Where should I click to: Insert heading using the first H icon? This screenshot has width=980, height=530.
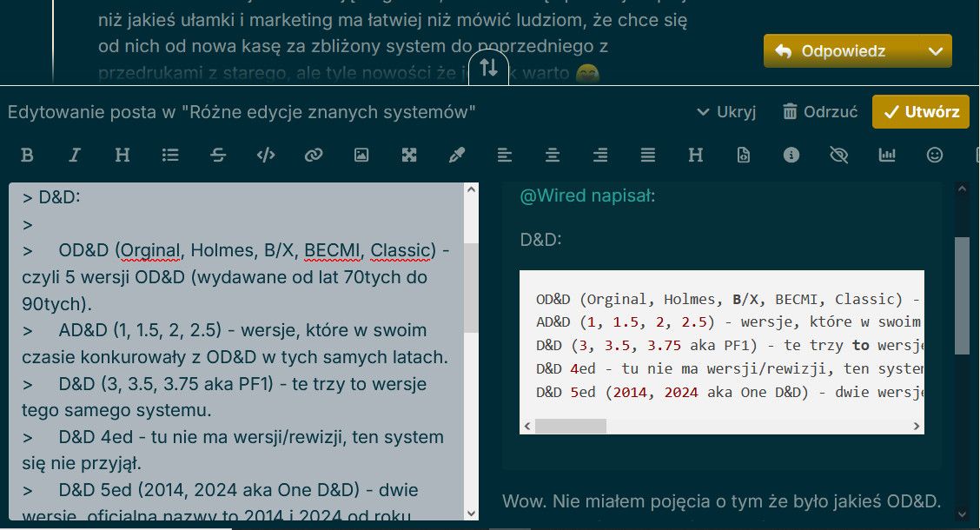(122, 155)
